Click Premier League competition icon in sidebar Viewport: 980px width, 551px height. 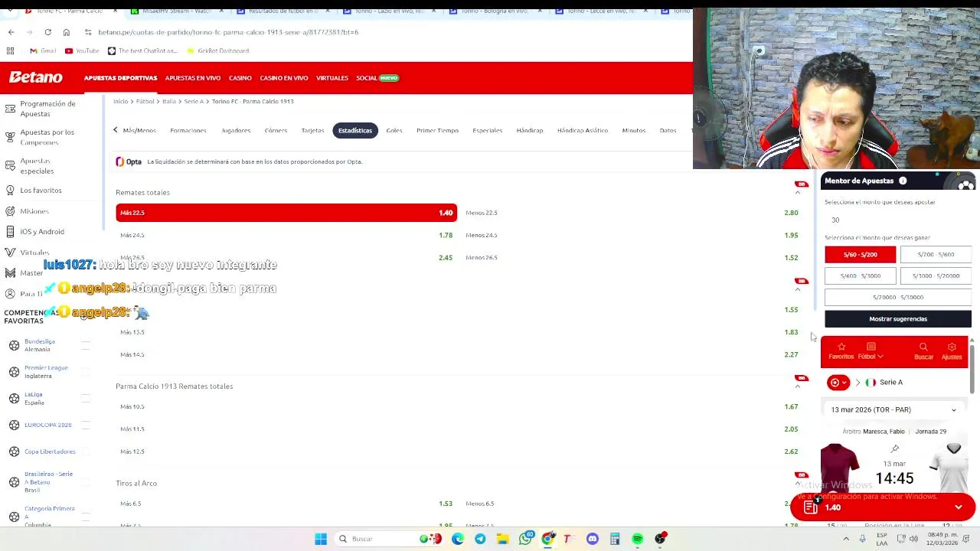click(14, 372)
